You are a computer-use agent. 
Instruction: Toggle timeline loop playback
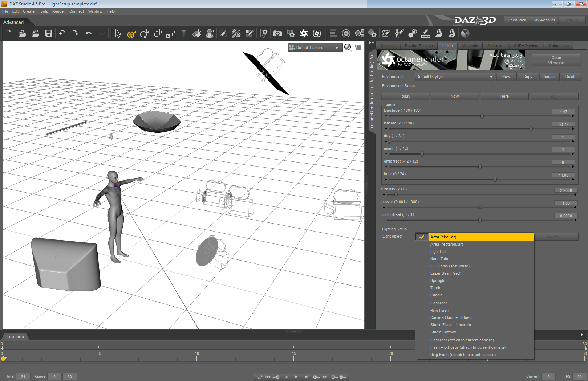260,377
